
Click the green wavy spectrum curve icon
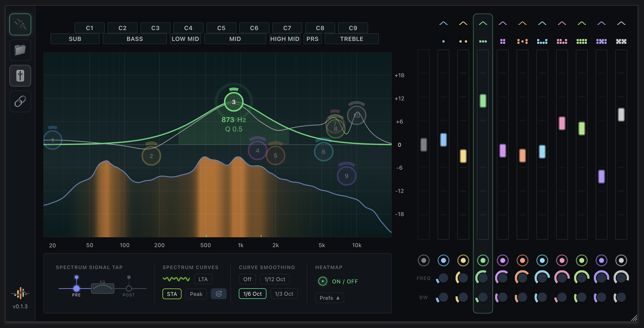pos(176,279)
